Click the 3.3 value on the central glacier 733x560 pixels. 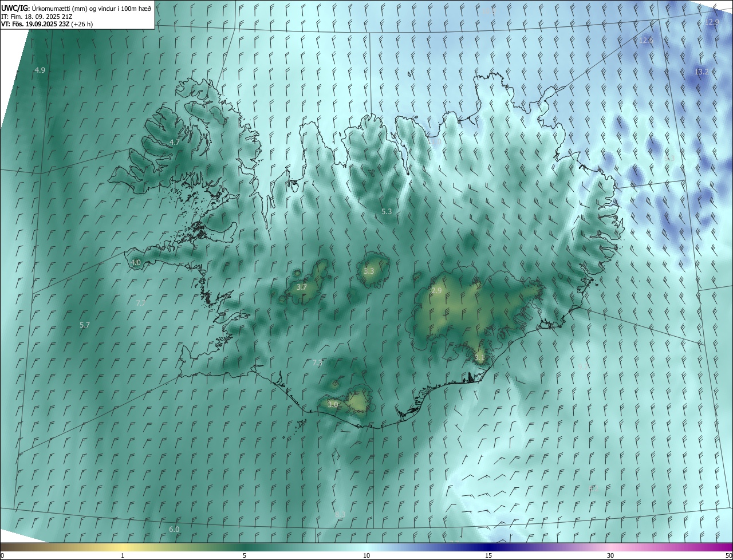coord(369,271)
